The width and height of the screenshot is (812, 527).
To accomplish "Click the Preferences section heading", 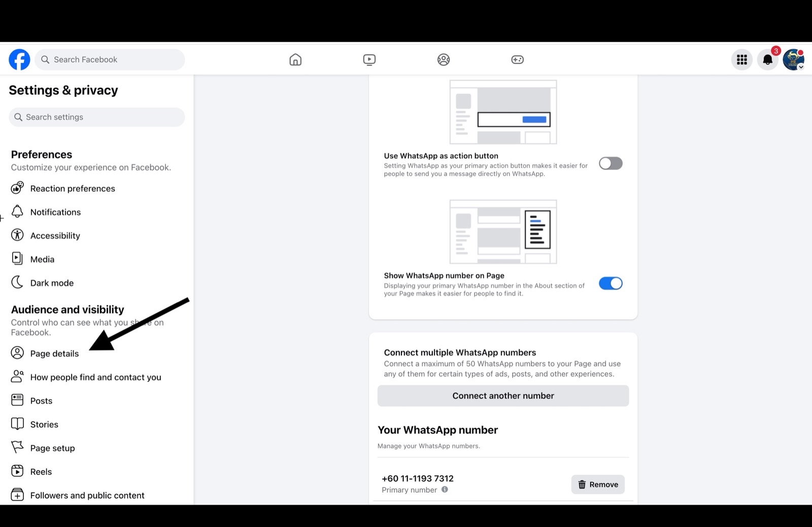I will pos(42,154).
